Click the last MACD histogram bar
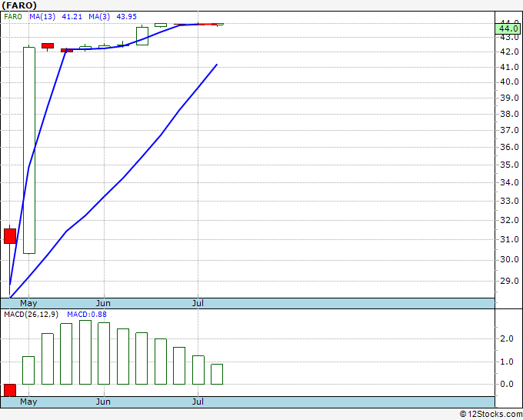 tap(217, 374)
